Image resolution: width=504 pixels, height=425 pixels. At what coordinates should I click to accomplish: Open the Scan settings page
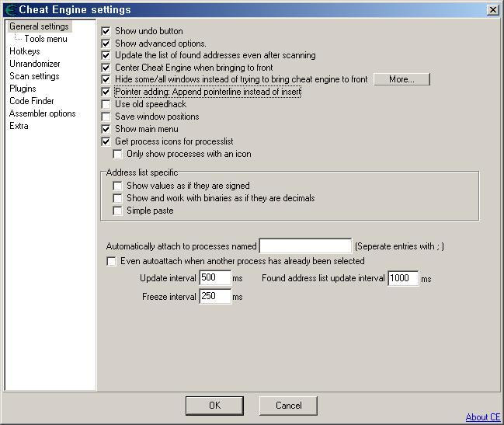coord(34,76)
